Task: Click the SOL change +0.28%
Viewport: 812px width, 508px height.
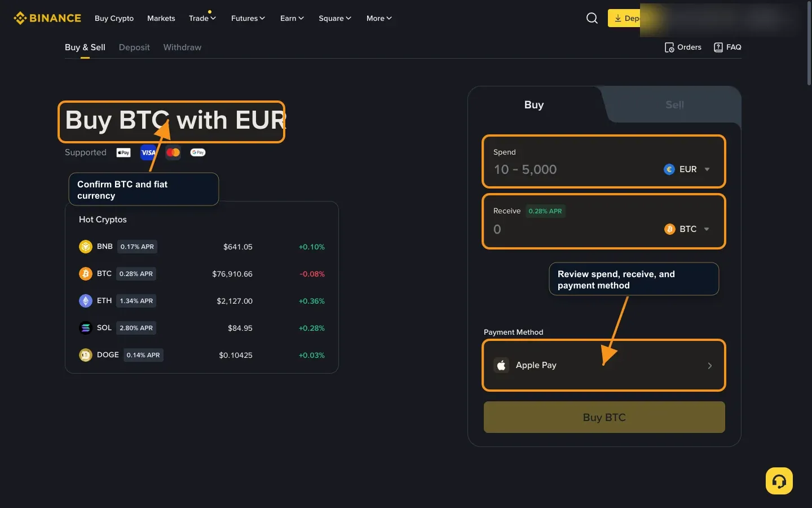Action: [x=312, y=328]
